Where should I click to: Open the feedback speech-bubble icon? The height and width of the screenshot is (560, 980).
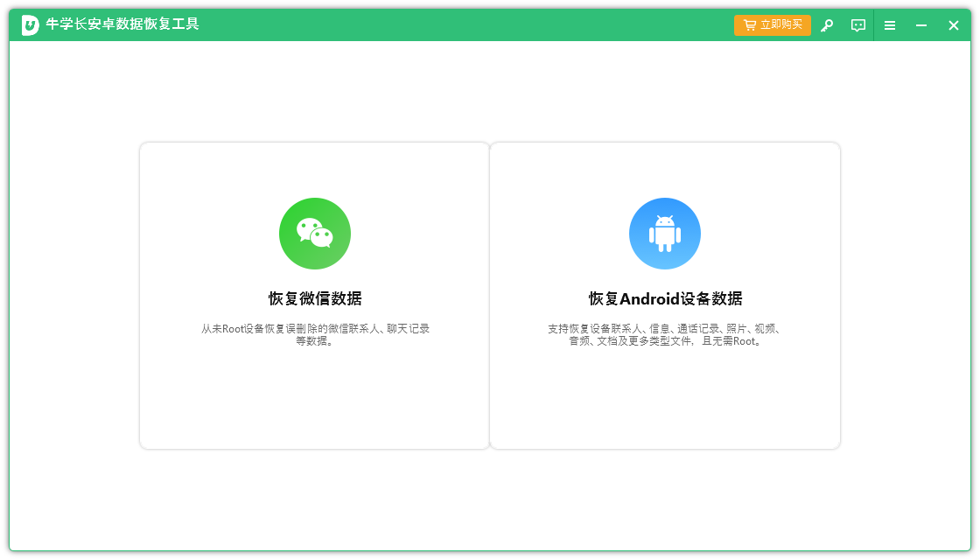click(x=858, y=25)
